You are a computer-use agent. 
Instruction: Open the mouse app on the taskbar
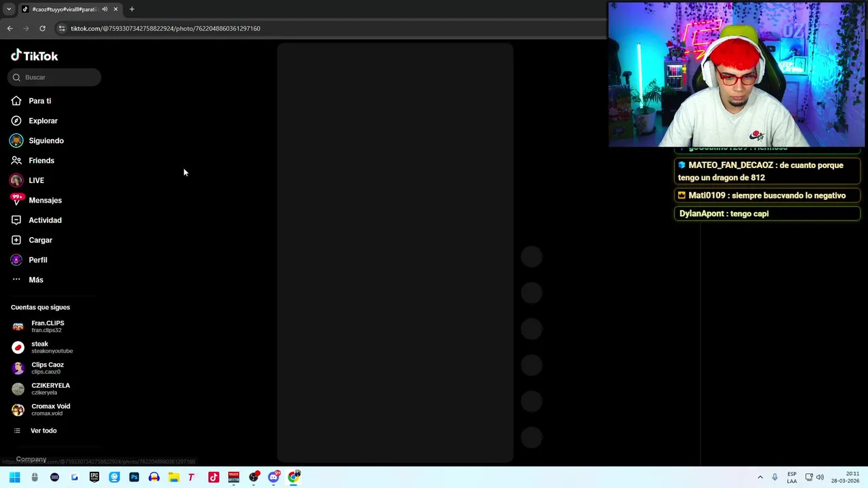pos(35,477)
